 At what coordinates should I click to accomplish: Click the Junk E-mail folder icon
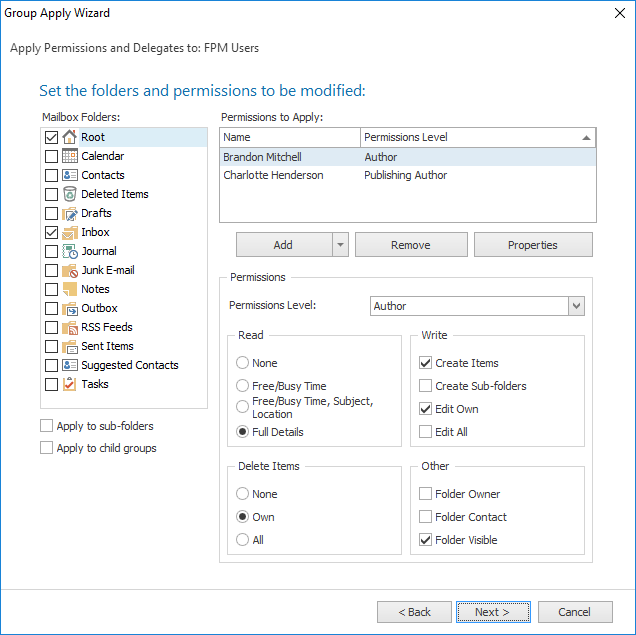point(70,270)
